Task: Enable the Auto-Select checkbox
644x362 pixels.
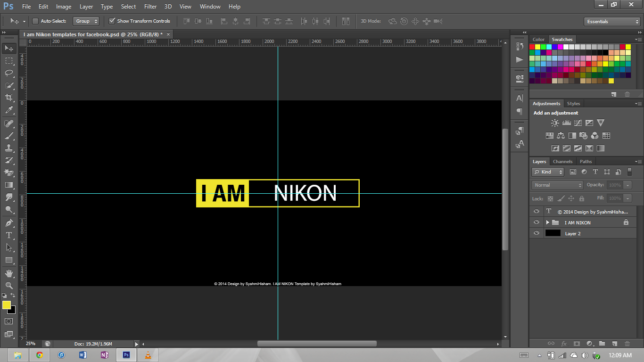Action: (x=35, y=21)
